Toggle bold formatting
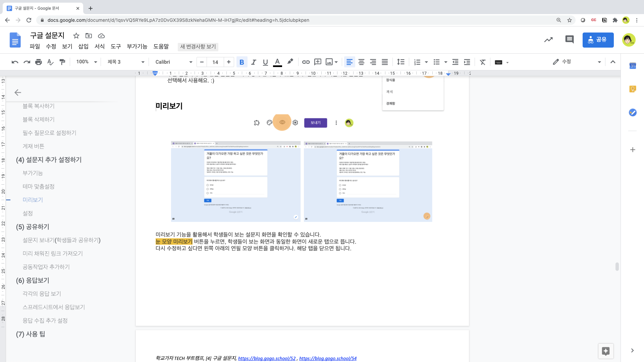This screenshot has height=362, width=644. click(241, 62)
